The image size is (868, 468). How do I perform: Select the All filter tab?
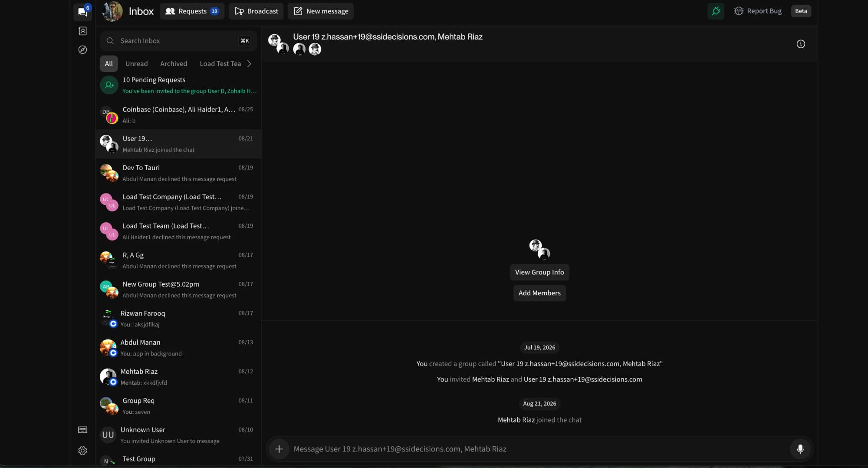tap(108, 64)
